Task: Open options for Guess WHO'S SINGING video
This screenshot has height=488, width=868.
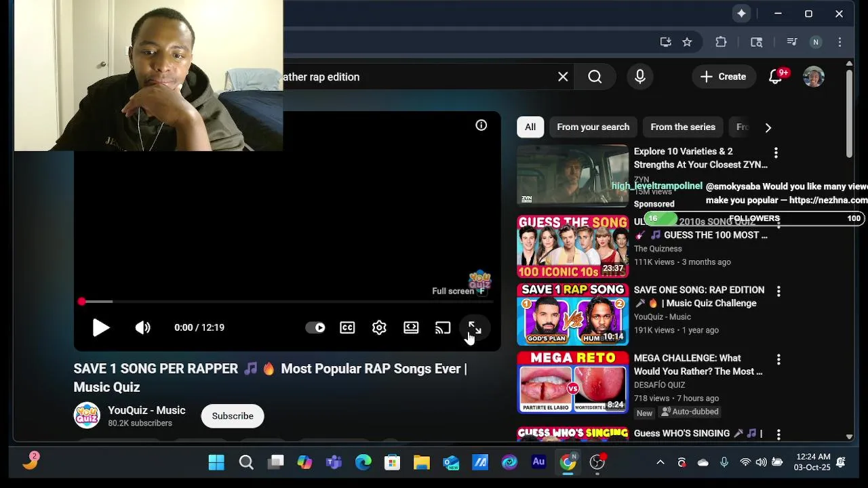Action: point(778,434)
